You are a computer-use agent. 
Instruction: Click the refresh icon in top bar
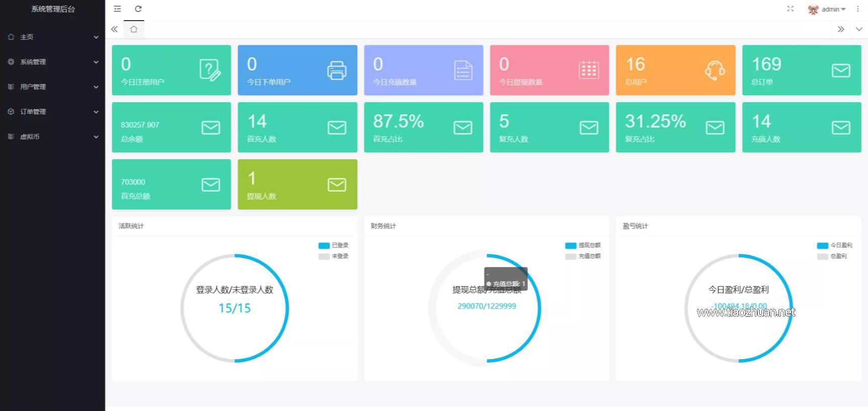[138, 9]
